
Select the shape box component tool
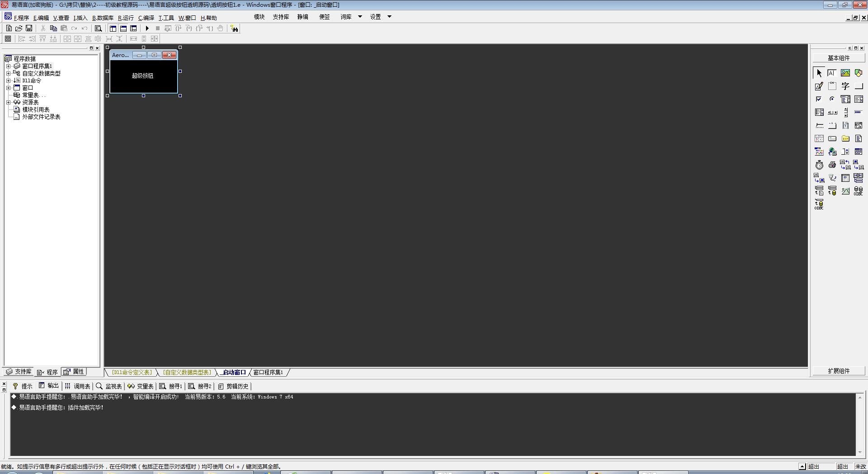858,73
